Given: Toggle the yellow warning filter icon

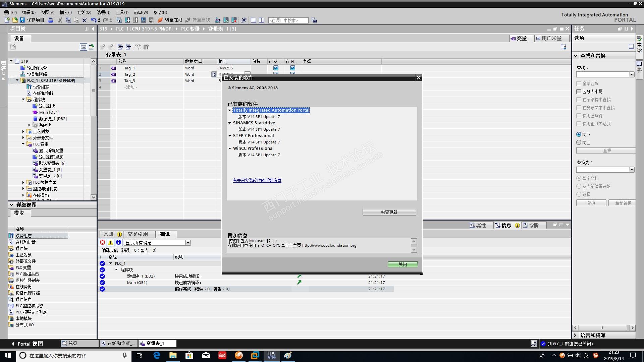Looking at the screenshot, I should coord(110,242).
